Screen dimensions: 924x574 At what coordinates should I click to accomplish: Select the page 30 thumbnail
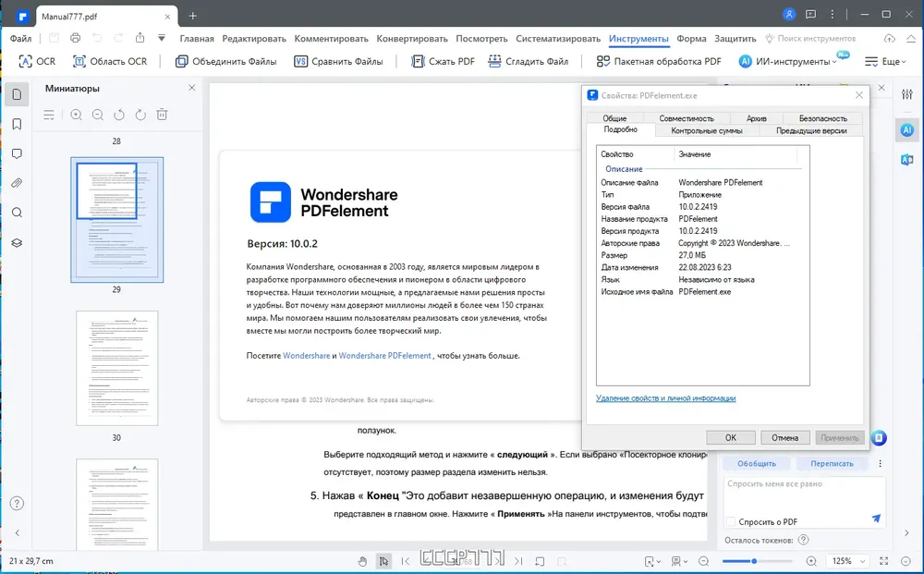click(116, 368)
